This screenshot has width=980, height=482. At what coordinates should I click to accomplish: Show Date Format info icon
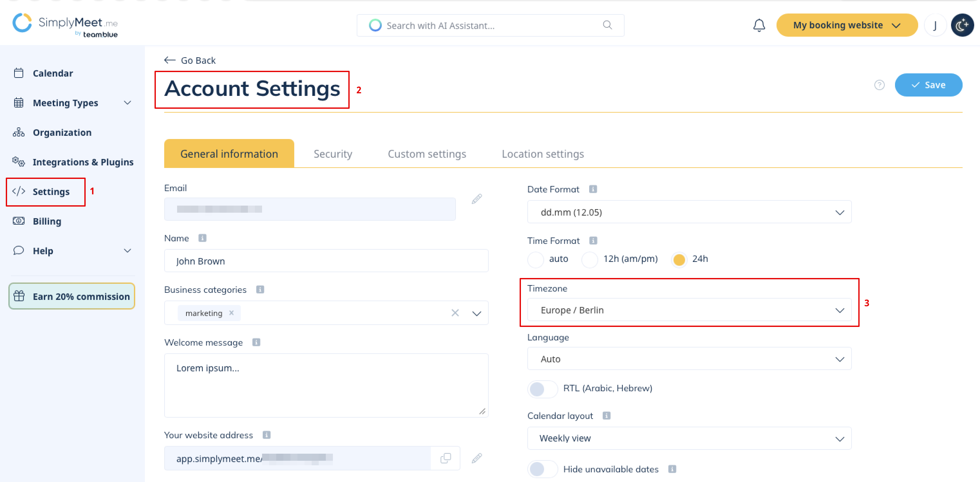point(593,189)
